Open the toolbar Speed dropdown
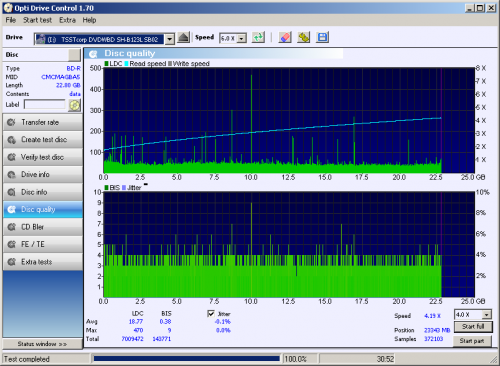Viewport: 500px width, 366px height. coord(242,39)
